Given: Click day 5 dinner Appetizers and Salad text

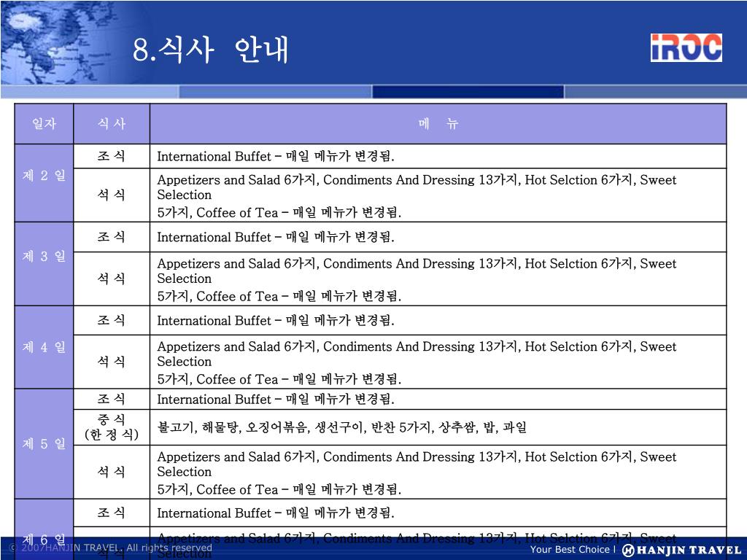Looking at the screenshot, I should point(417,472).
